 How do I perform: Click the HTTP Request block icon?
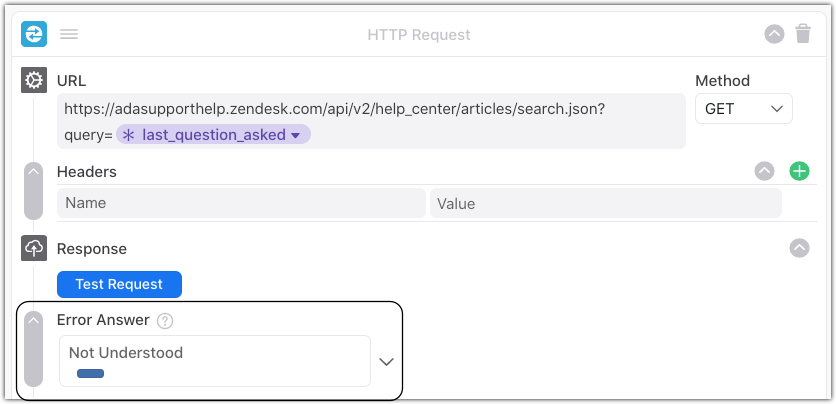[x=35, y=34]
